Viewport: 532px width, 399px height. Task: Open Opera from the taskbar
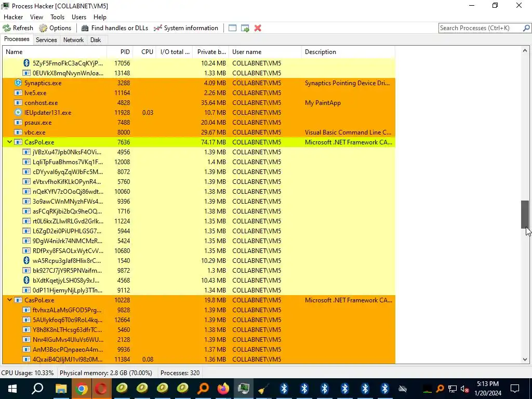101,389
